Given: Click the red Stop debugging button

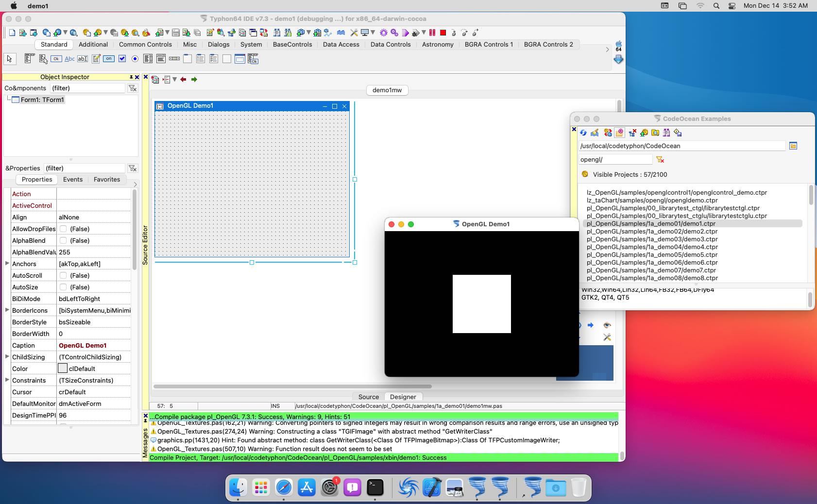Looking at the screenshot, I should (x=443, y=33).
